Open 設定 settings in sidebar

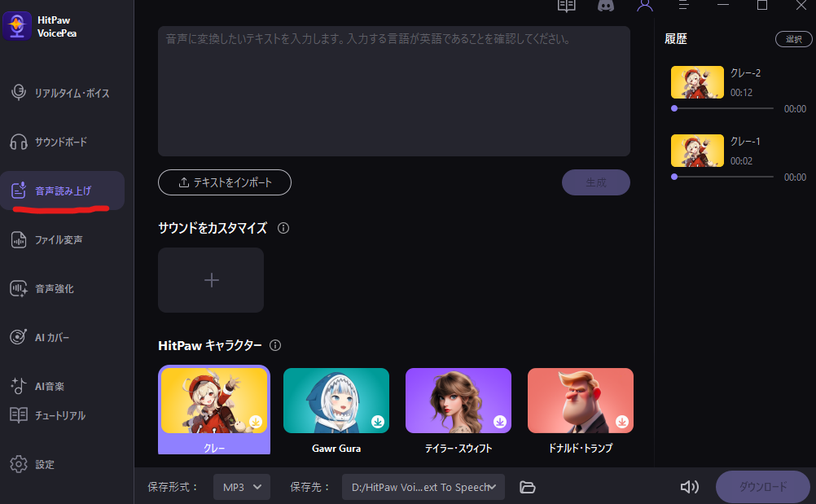point(63,464)
